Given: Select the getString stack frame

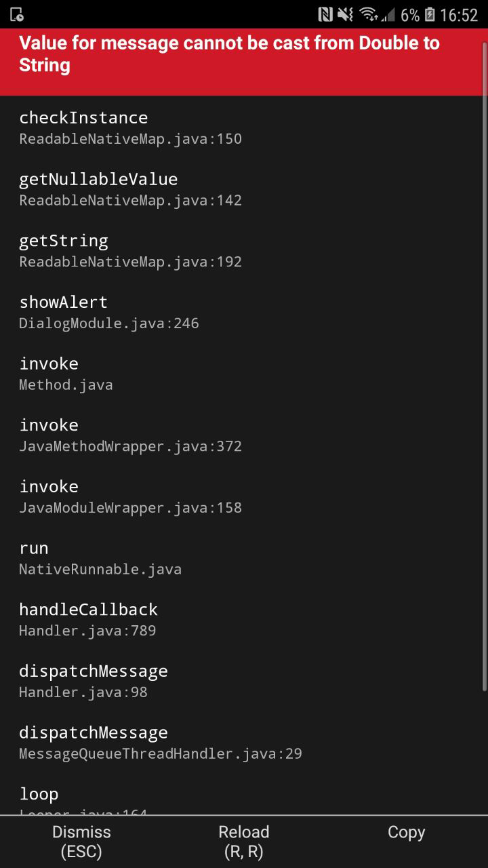Looking at the screenshot, I should (244, 251).
